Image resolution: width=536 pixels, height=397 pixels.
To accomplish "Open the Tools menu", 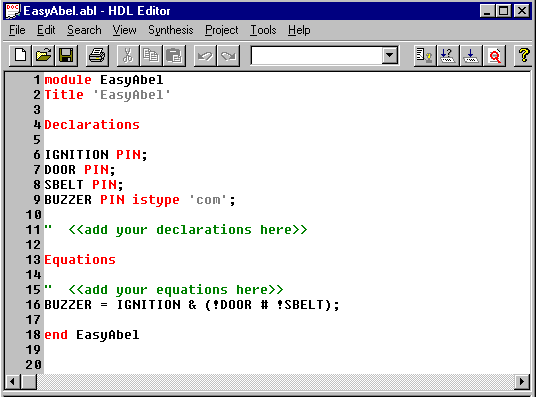I will point(263,30).
